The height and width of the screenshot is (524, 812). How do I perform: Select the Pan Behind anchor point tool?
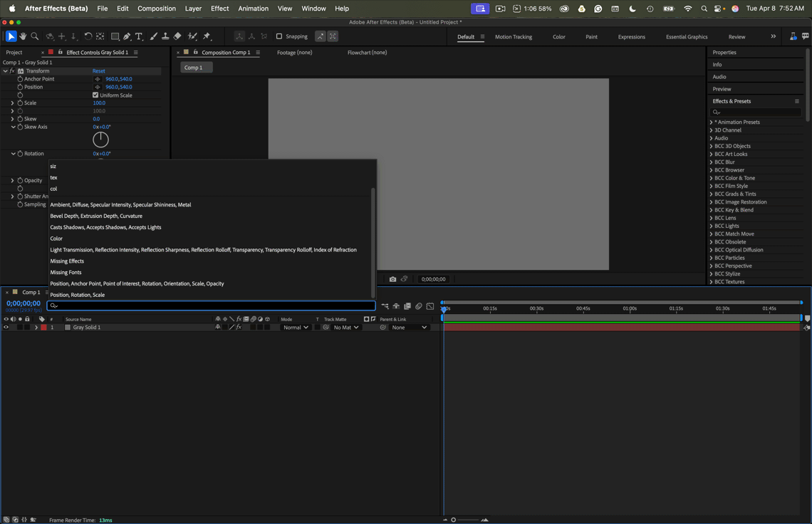pyautogui.click(x=100, y=36)
